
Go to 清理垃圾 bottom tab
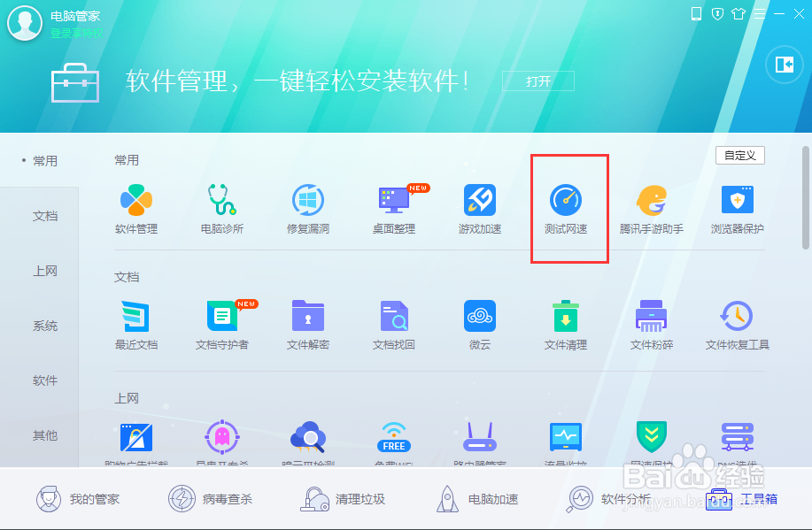pyautogui.click(x=344, y=499)
